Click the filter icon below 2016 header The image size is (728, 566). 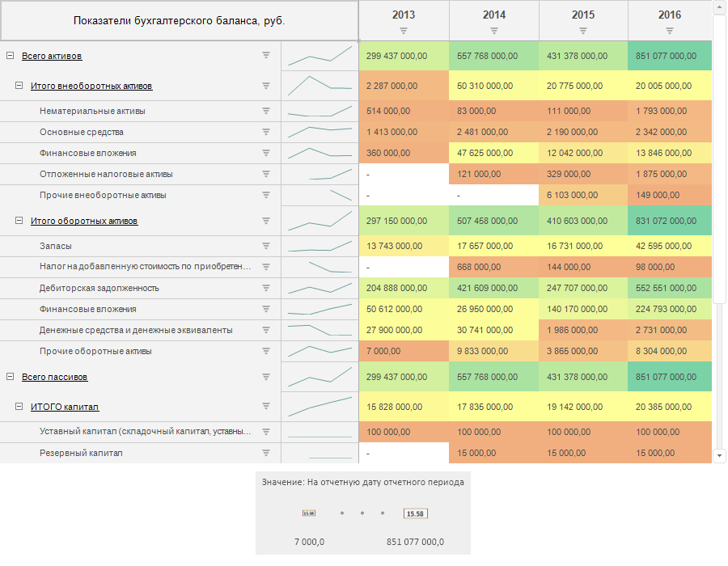[670, 31]
